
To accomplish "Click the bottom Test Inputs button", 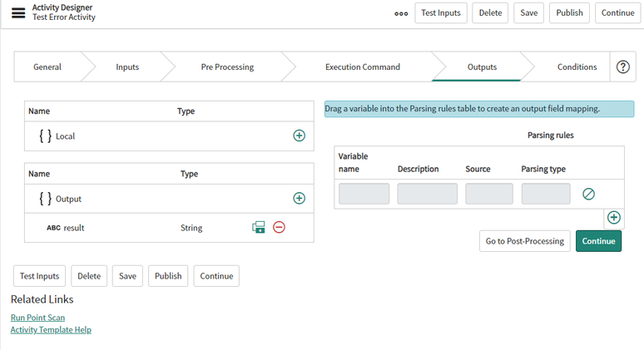I will [39, 276].
